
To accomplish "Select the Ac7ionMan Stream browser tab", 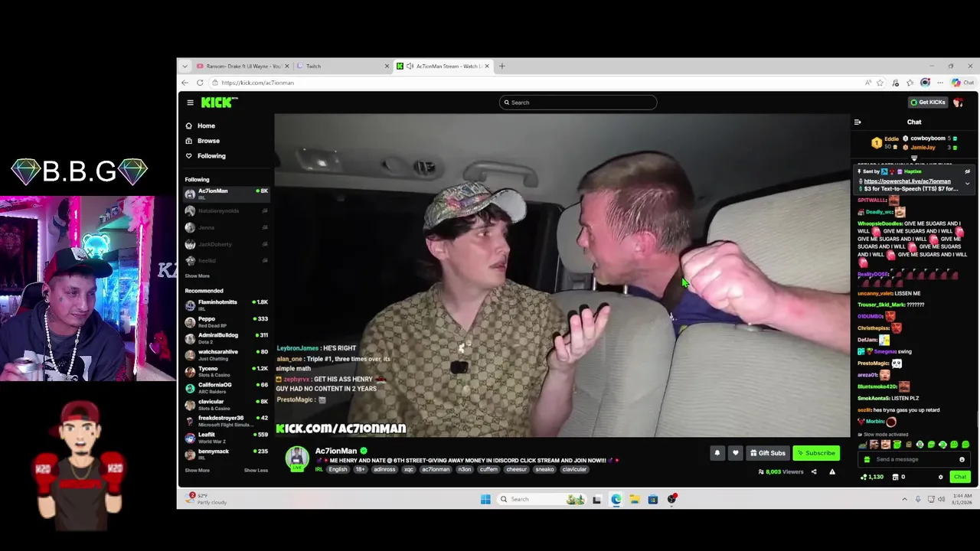I will click(x=443, y=67).
